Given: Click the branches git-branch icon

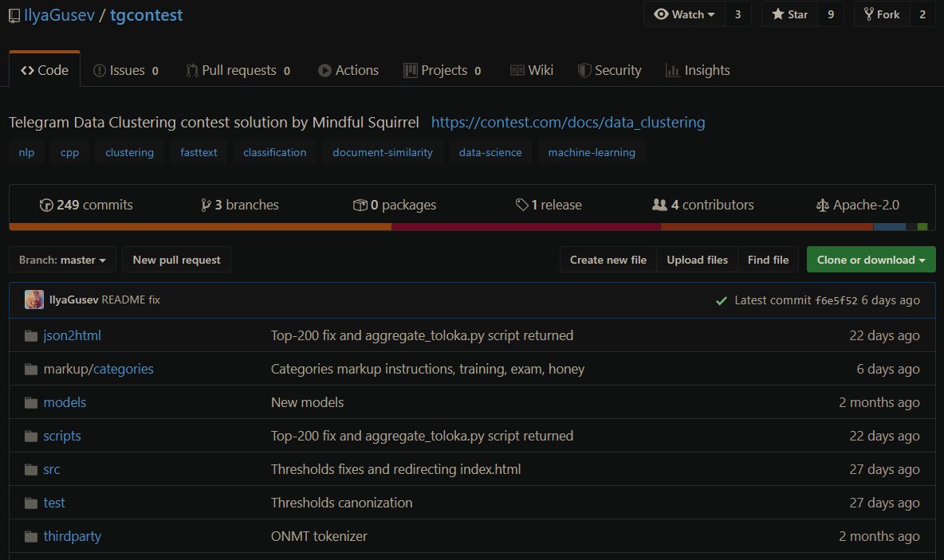Looking at the screenshot, I should 206,205.
